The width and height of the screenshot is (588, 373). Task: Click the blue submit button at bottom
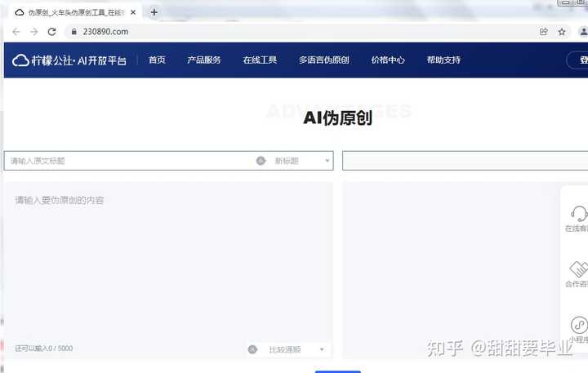click(x=338, y=371)
